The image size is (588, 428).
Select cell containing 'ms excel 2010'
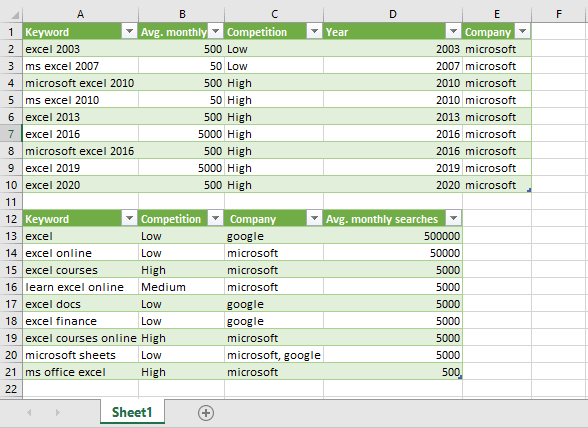[x=80, y=100]
